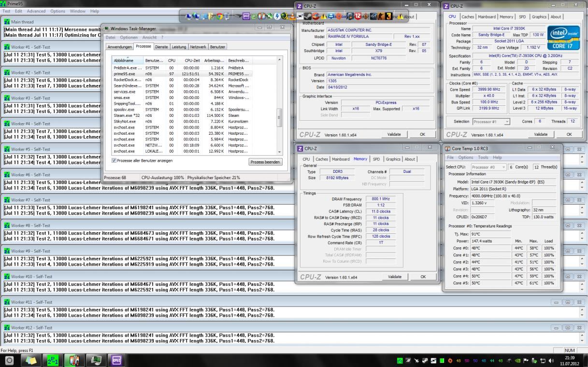Expand the Select CPU dropdown in Core Temp
This screenshot has width=588, height=367.
click(488, 167)
